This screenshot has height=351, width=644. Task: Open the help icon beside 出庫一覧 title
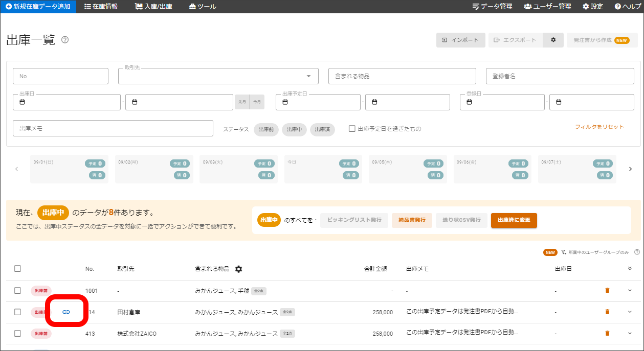[x=65, y=40]
